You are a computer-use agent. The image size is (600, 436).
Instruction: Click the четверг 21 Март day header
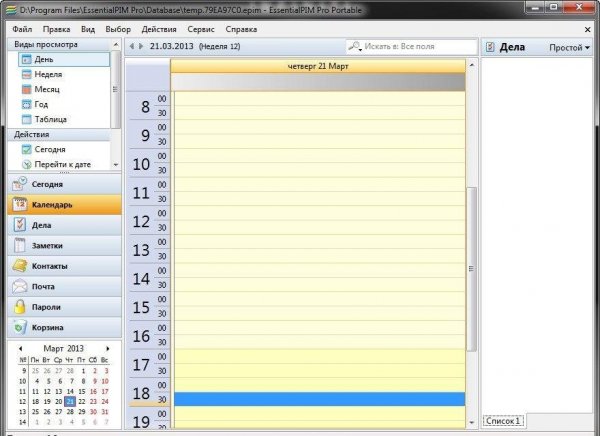coord(318,66)
